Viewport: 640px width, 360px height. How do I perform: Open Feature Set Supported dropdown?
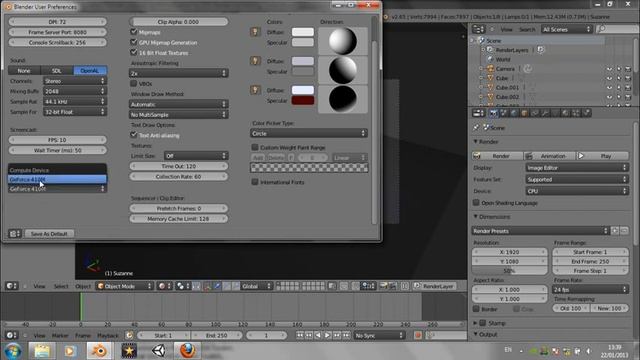577,179
